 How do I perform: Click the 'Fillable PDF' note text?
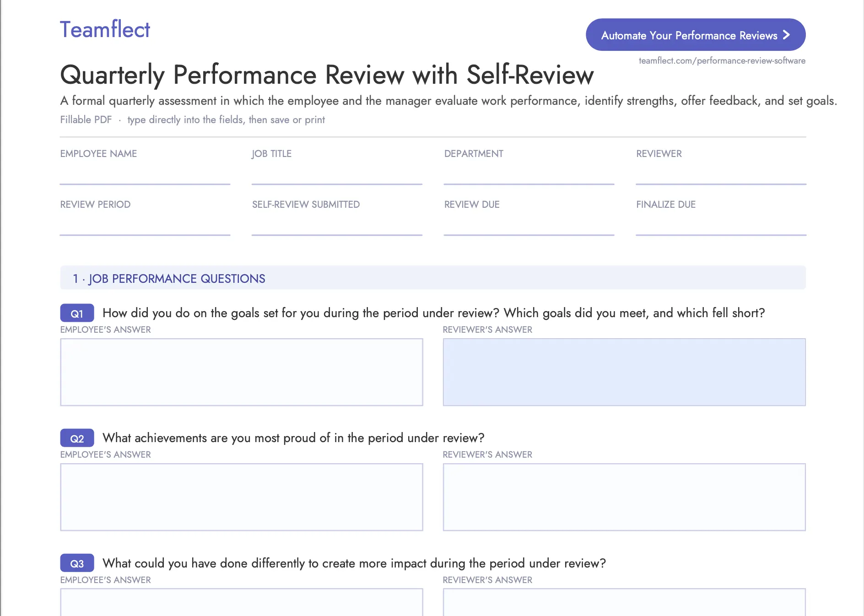192,120
